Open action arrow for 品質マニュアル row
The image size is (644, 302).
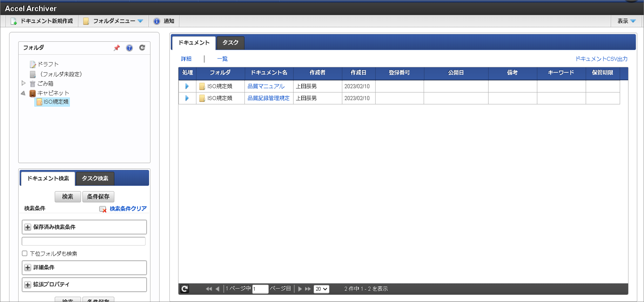click(x=187, y=86)
